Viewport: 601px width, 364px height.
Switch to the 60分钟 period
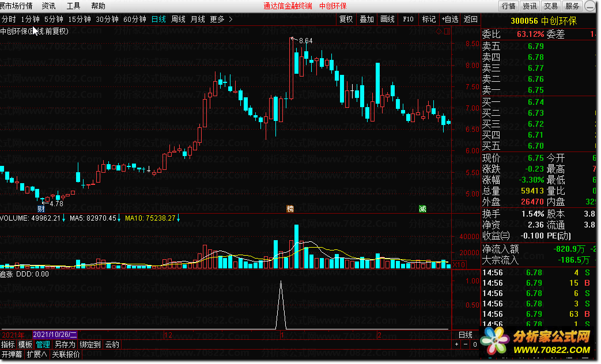coord(134,19)
